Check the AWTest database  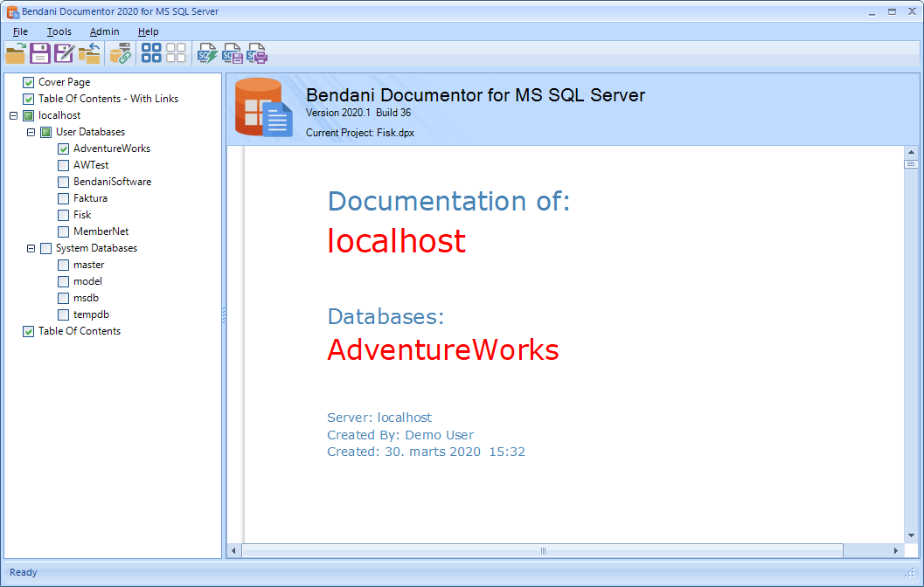64,165
